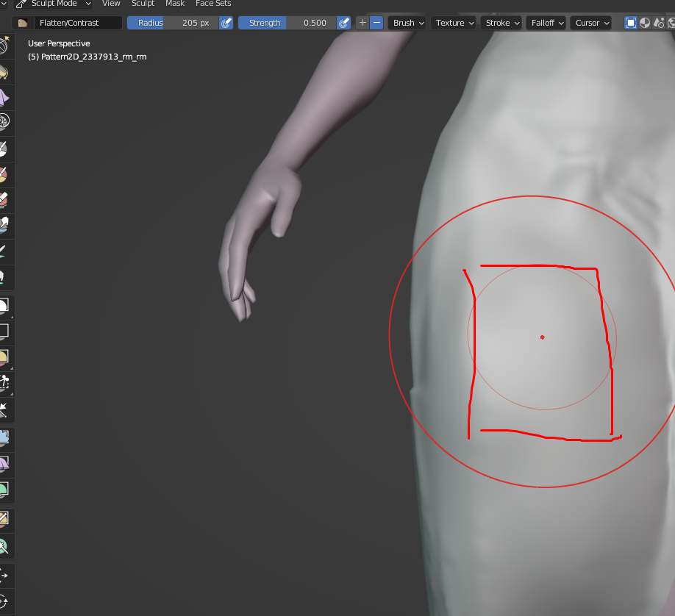Open the Cursor settings dropdown
The height and width of the screenshot is (616, 675).
click(x=591, y=23)
